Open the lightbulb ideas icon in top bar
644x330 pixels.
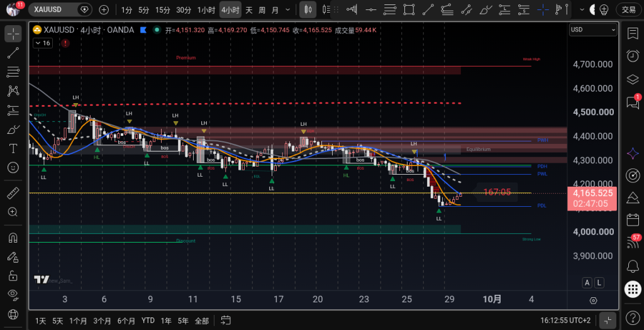pos(604,9)
